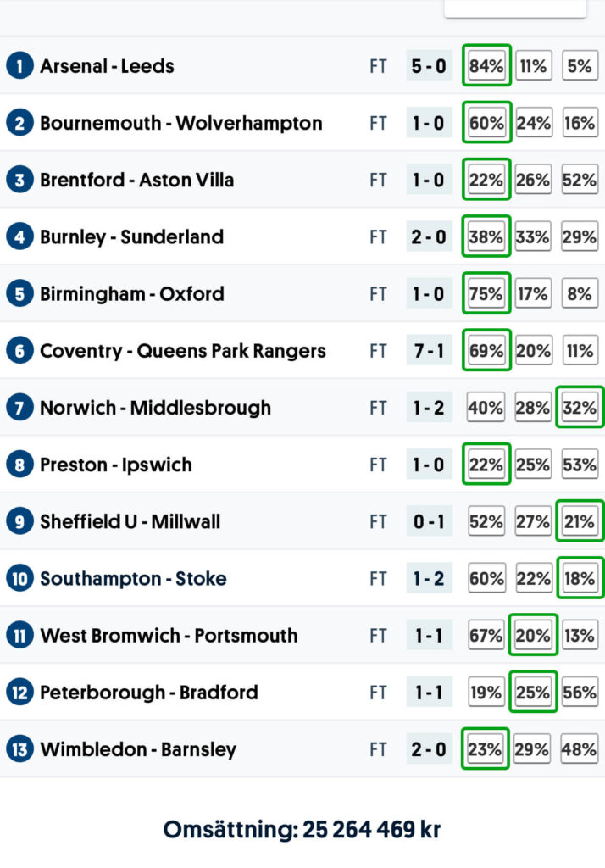Screen dimensions: 605x868
Task: Open the Sheffield U - Millwall match row
Action: pyautogui.click(x=130, y=521)
